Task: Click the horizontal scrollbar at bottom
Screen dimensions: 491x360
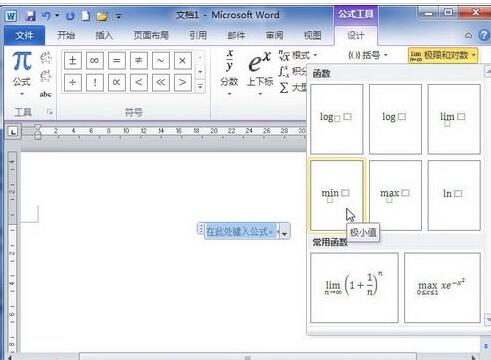Action: [x=248, y=357]
